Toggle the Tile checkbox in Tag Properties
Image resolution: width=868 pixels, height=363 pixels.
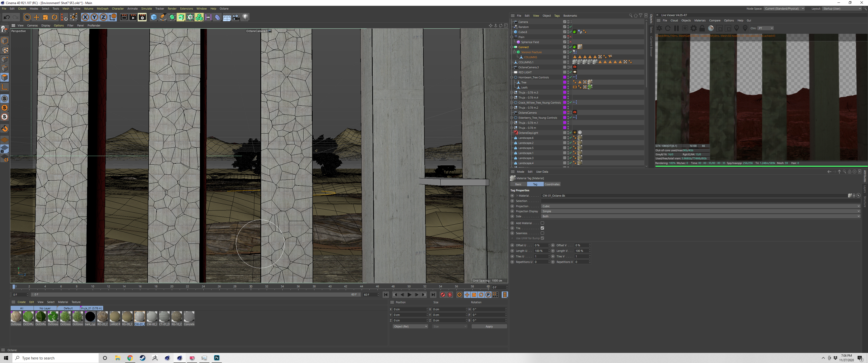click(542, 228)
